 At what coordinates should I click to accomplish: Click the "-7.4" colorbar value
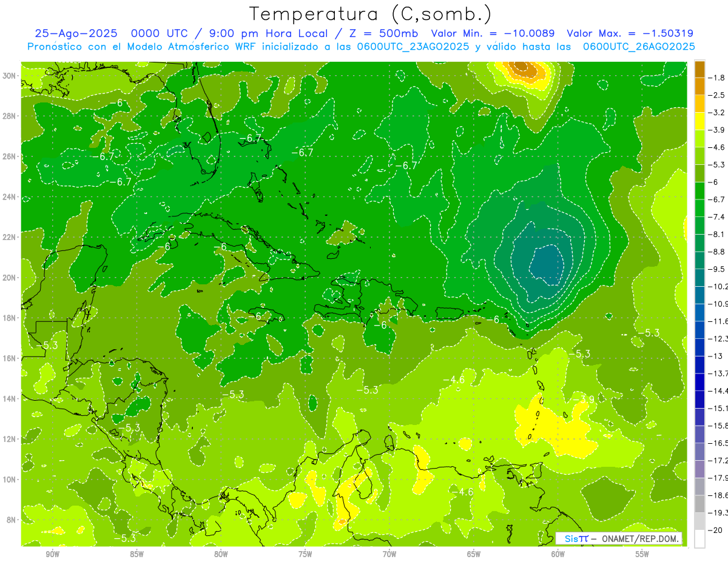tap(718, 216)
